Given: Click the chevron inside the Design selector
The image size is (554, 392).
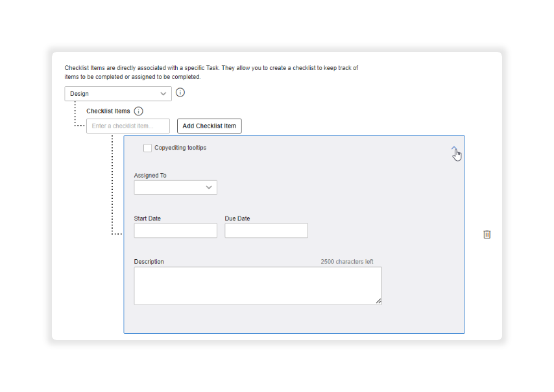Looking at the screenshot, I should [x=164, y=93].
